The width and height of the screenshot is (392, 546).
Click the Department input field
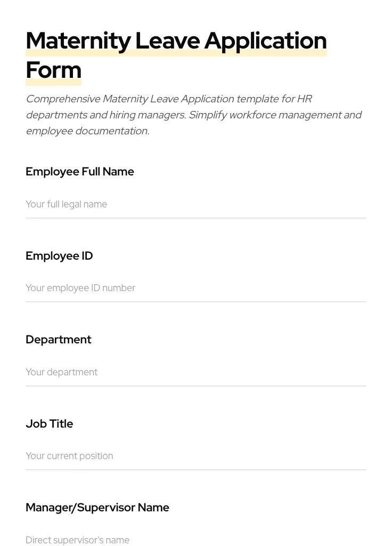coord(196,372)
